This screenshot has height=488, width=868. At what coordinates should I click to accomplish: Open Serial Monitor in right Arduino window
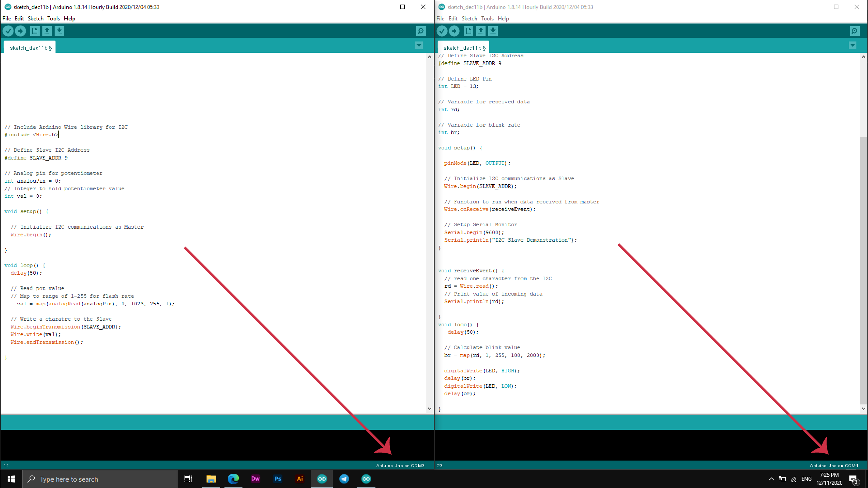[x=855, y=31]
